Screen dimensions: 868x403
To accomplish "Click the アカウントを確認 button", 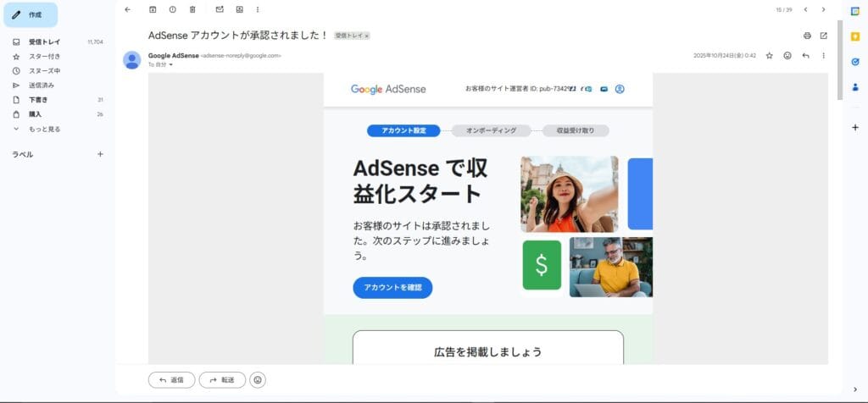I will click(392, 288).
